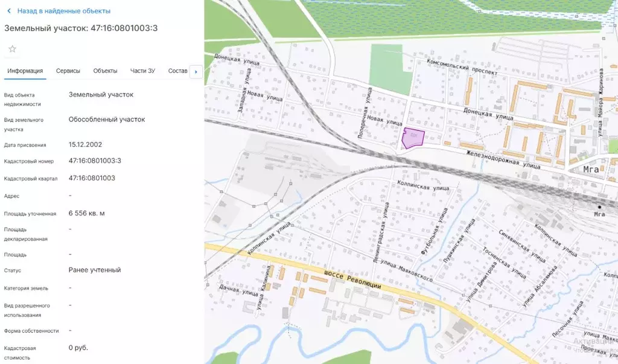Click the Форма собственности label
The image size is (618, 364).
(31, 331)
